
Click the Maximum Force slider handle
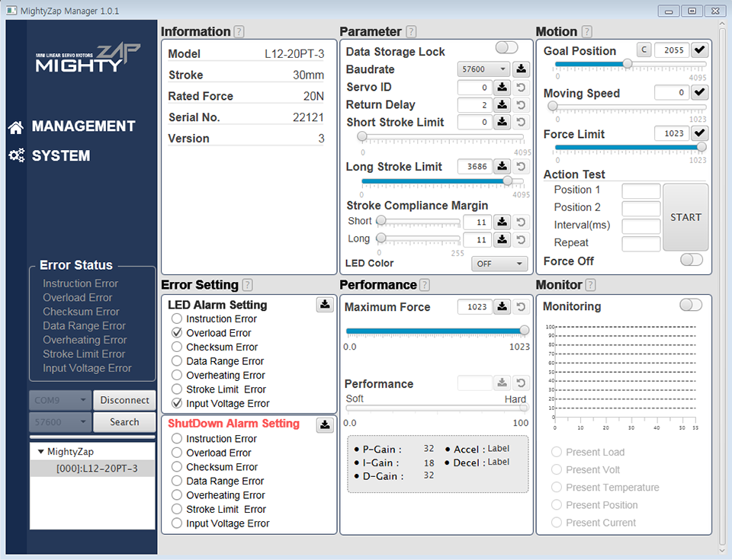pyautogui.click(x=525, y=331)
